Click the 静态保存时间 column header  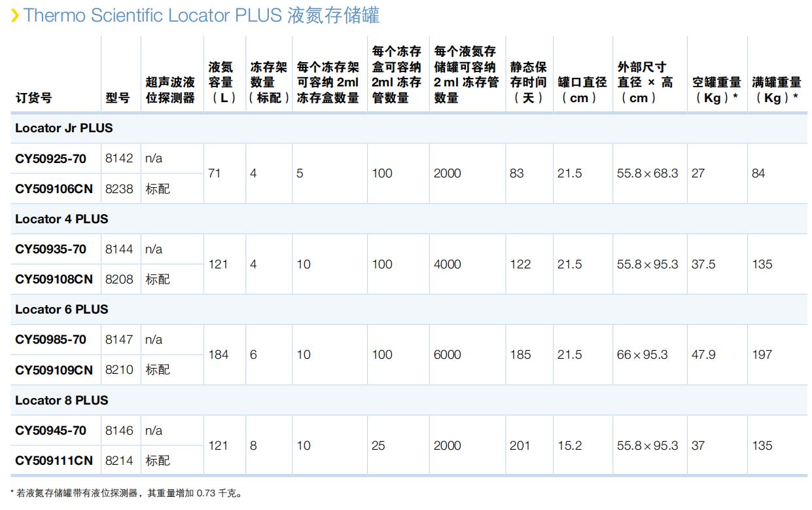pos(528,82)
